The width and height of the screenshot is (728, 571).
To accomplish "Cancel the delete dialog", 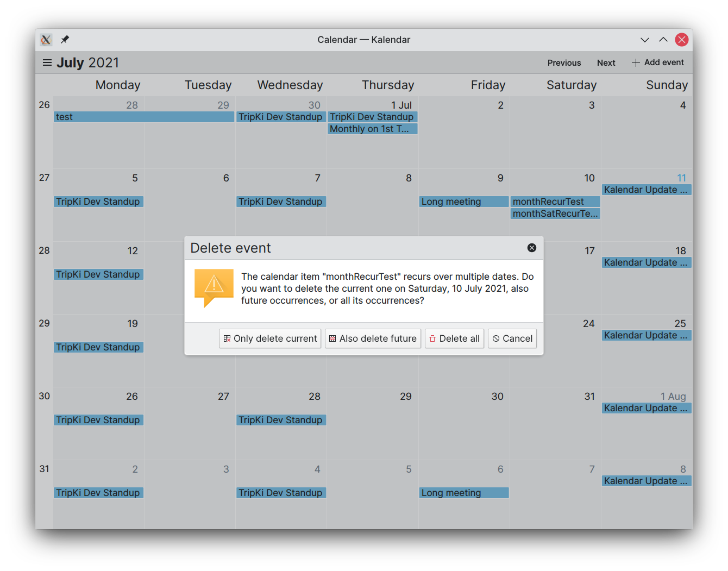I will 512,338.
